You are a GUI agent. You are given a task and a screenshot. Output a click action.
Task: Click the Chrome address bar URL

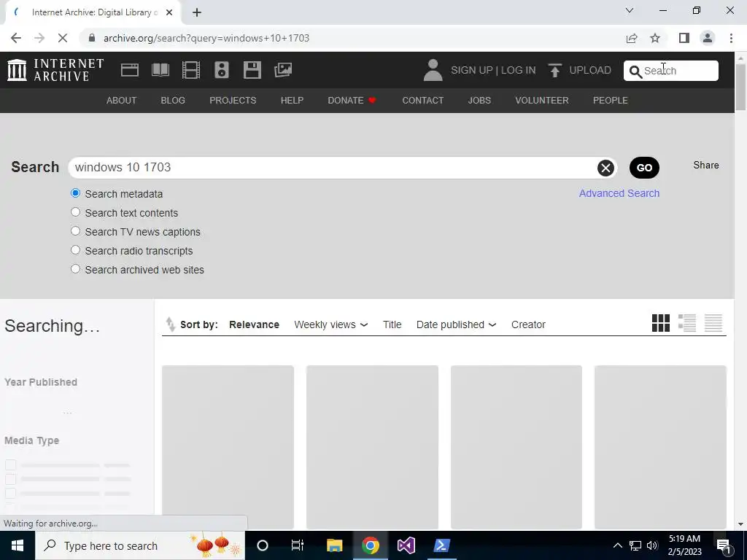206,38
